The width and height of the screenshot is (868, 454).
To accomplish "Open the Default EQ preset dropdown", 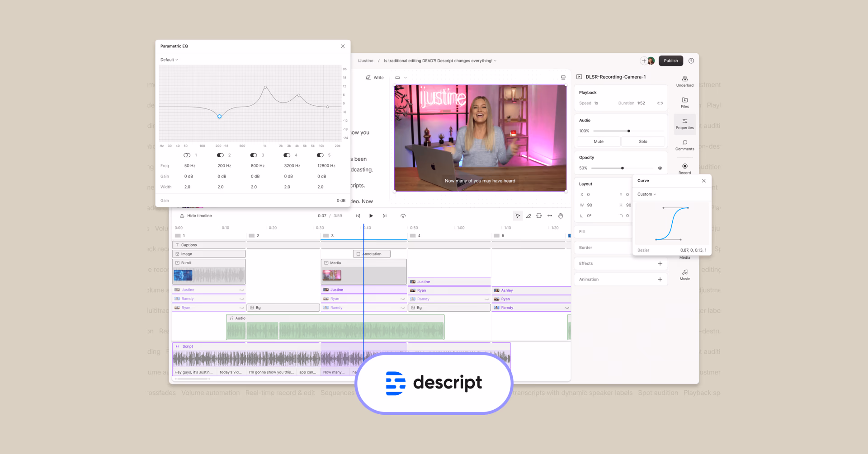I will (x=169, y=60).
